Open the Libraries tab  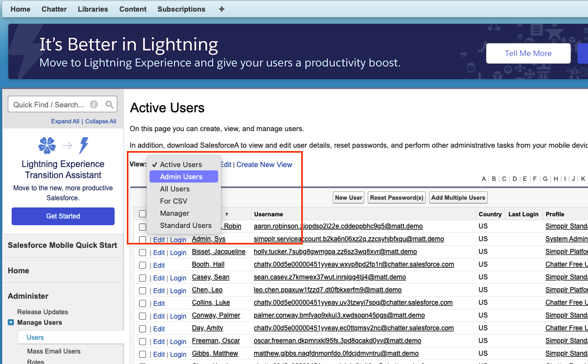tap(93, 9)
